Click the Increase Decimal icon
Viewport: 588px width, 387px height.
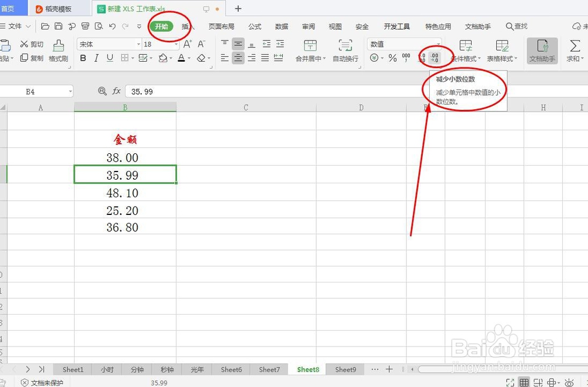(420, 57)
